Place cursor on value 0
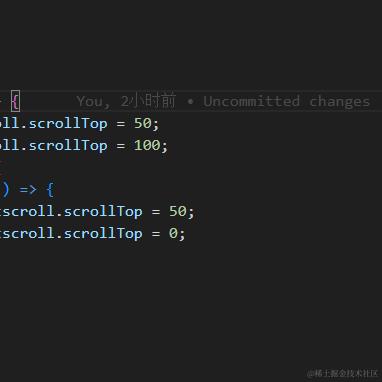382x382 pixels. click(x=173, y=233)
